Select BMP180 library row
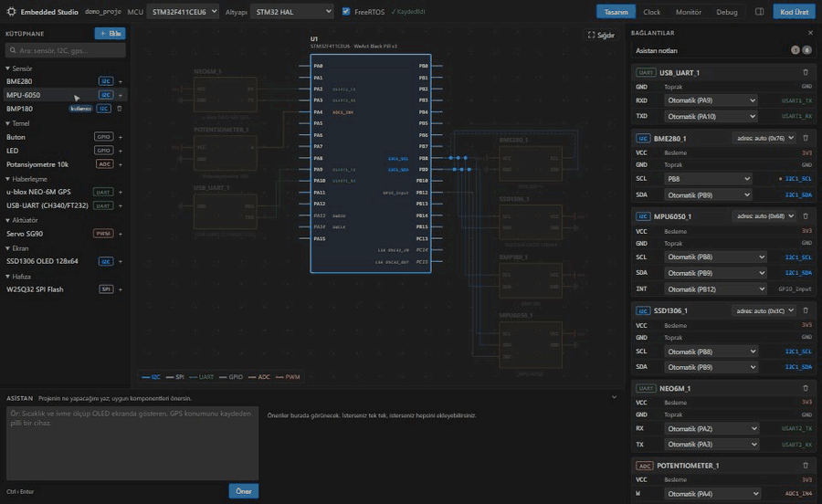Screen dimensions: 822x504 pyautogui.click(x=65, y=109)
